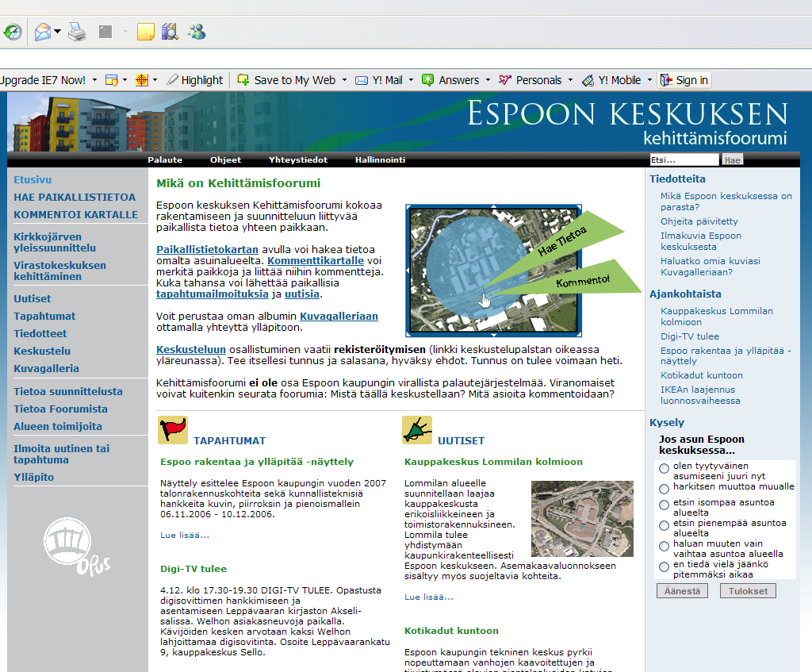Expand Upgrade IE7 Now dropdown arrow
Screen dimensions: 812x672
click(94, 80)
